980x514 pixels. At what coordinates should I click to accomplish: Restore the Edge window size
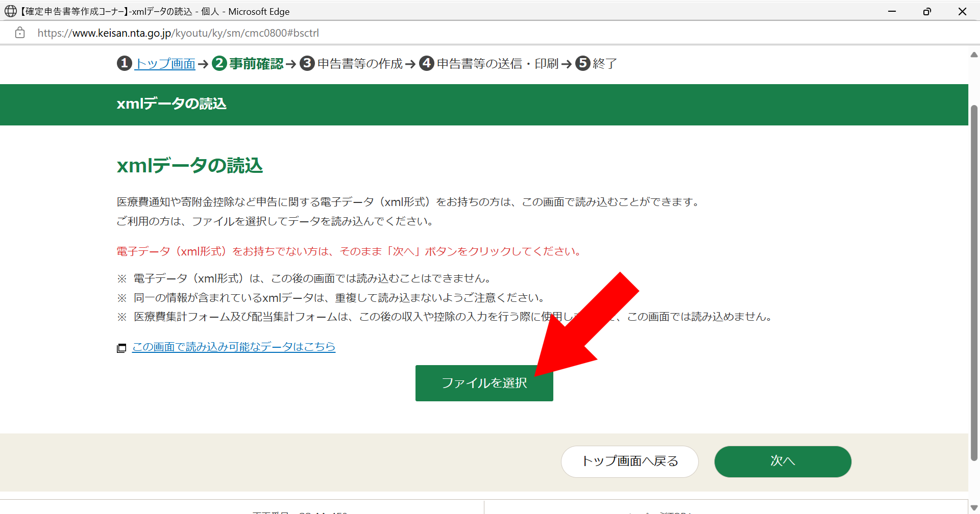click(927, 11)
